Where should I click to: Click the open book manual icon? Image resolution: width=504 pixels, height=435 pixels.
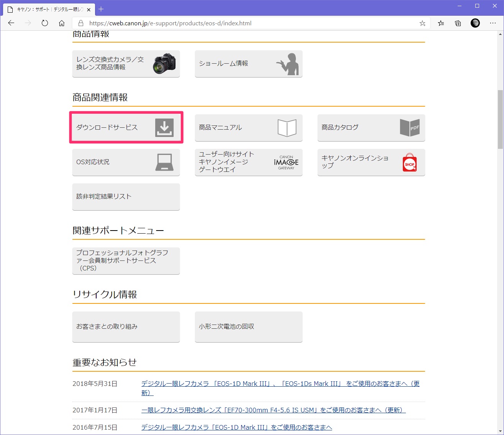287,128
